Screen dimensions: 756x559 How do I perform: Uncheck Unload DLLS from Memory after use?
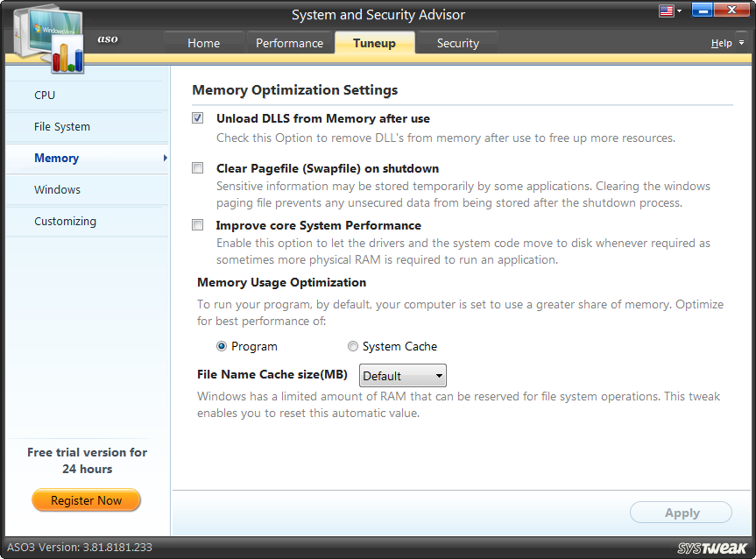click(x=197, y=117)
